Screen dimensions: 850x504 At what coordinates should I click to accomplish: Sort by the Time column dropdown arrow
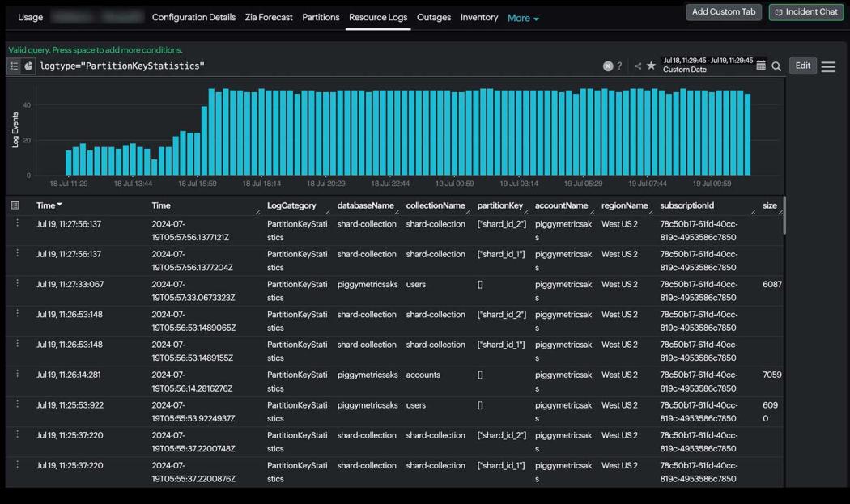tap(61, 205)
